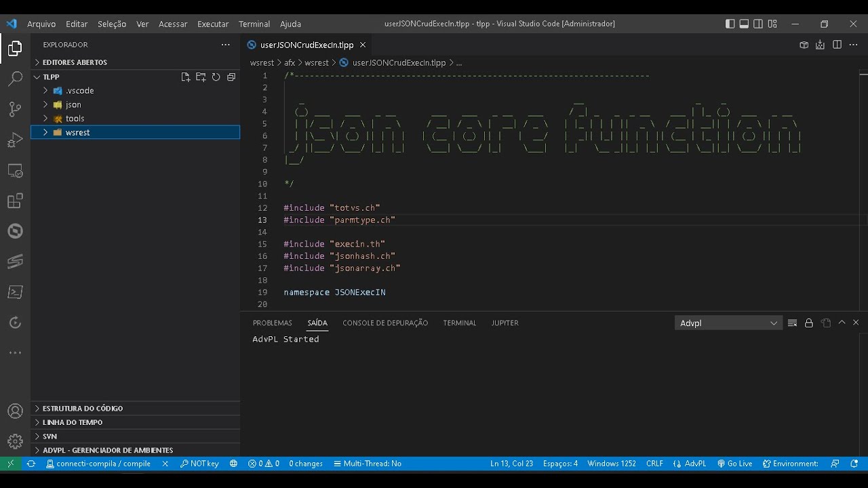Open Explorer views and more actions
The width and height of the screenshot is (868, 488).
click(x=225, y=45)
